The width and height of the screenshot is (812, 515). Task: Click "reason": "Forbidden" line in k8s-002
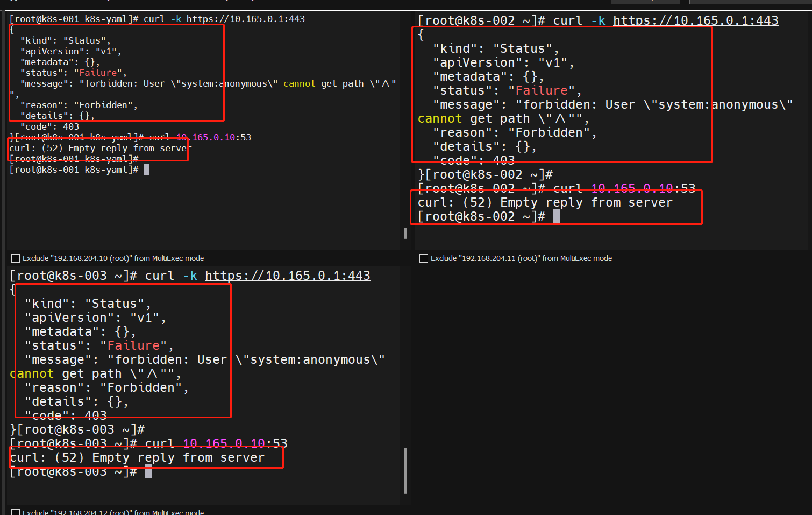click(515, 132)
